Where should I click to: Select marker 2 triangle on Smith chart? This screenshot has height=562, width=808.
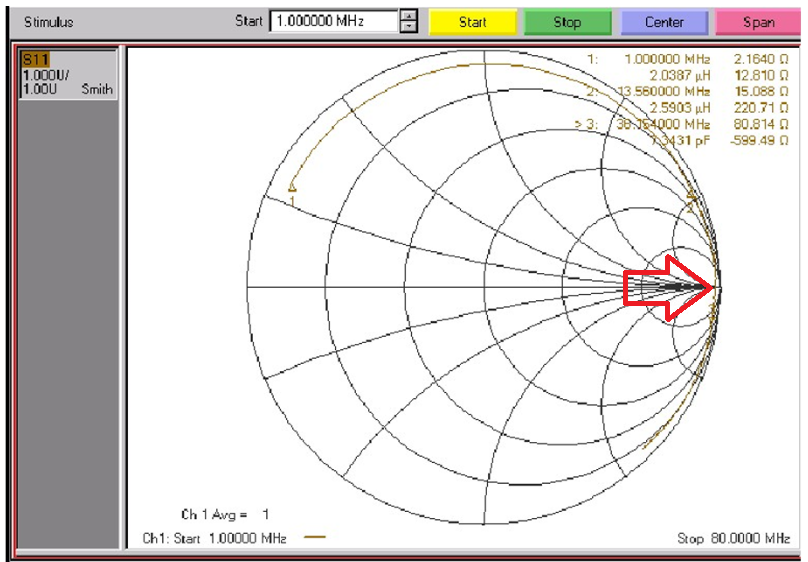point(692,196)
